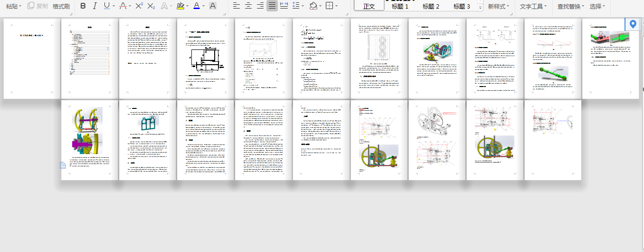
Task: Highlight text with the yellow marker
Action: (x=180, y=6)
